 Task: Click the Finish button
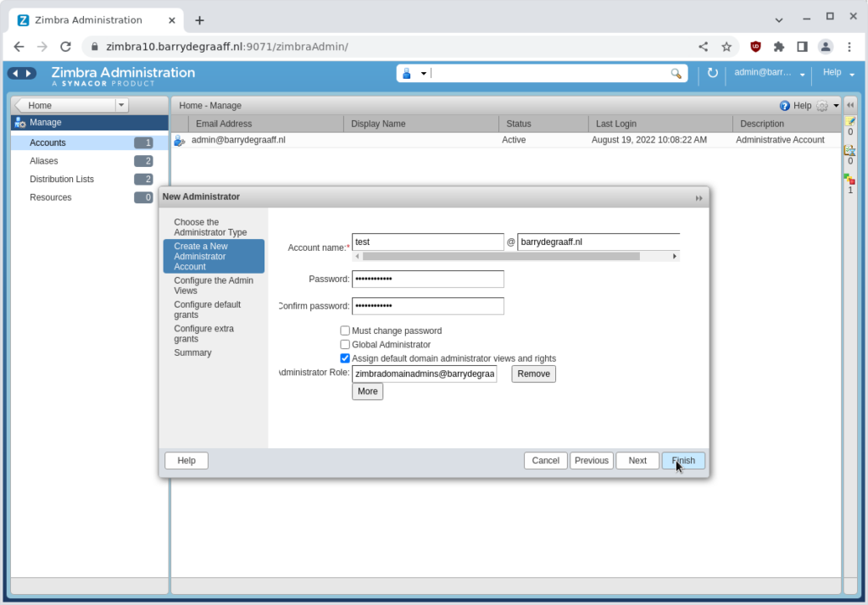(x=683, y=460)
